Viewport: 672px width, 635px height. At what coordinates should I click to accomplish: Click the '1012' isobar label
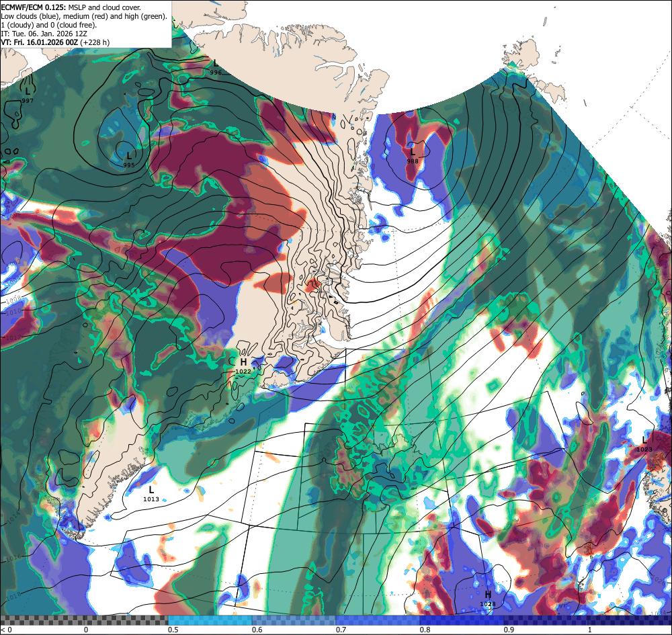(13, 337)
